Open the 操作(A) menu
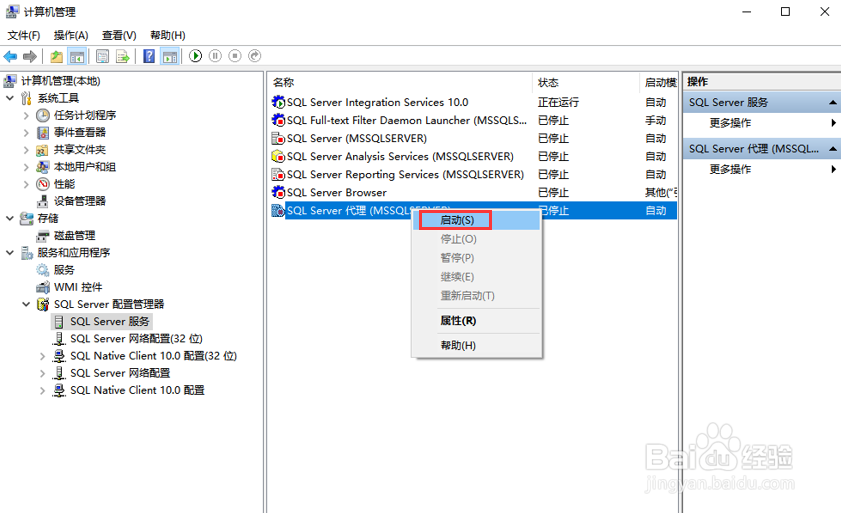This screenshot has width=841, height=513. click(71, 35)
